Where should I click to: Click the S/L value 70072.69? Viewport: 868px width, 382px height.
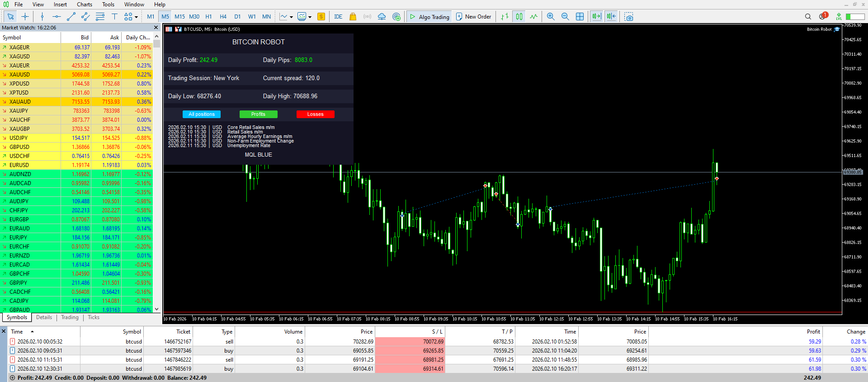433,342
